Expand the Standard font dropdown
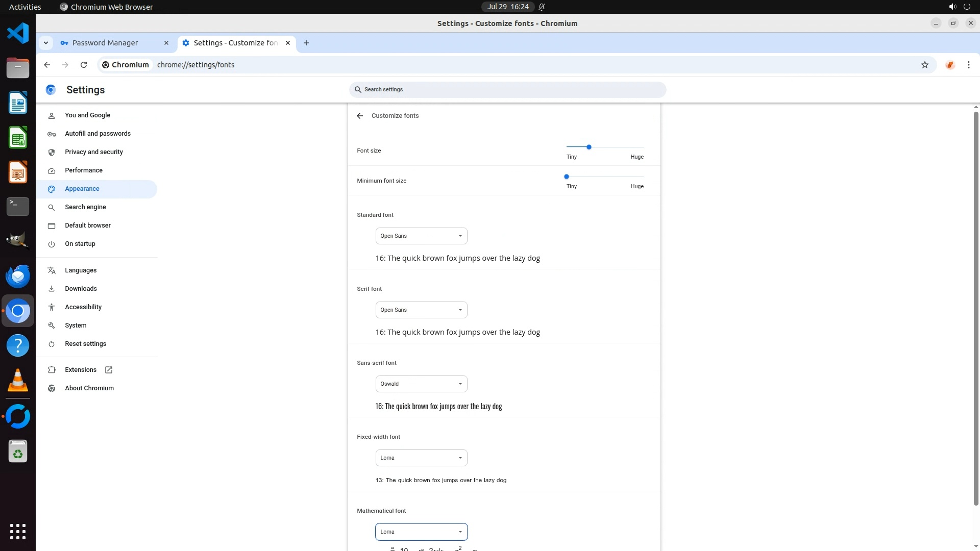 421,236
